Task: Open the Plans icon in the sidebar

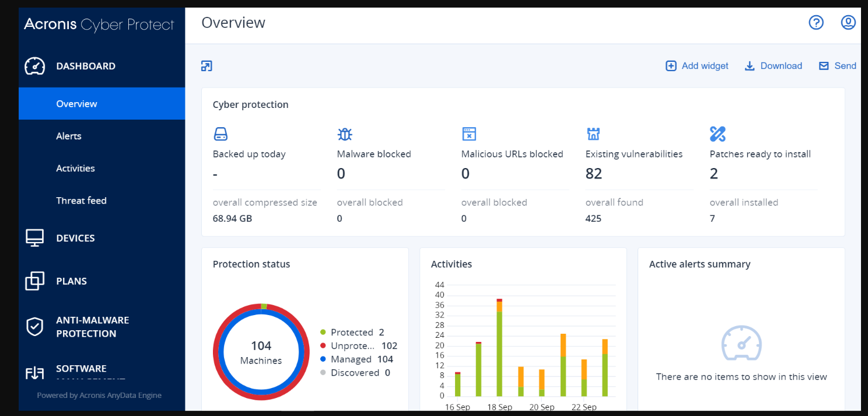Action: coord(35,281)
